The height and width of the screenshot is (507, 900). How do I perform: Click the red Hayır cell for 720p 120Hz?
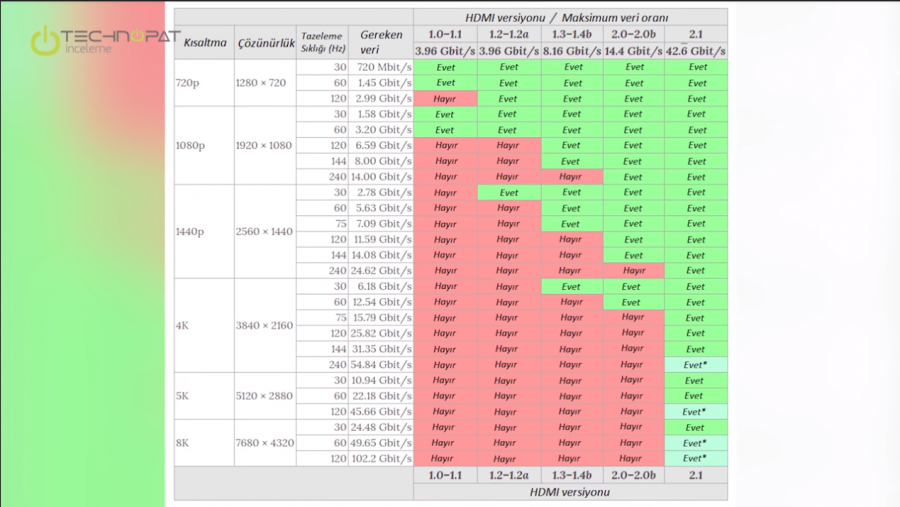coord(445,99)
